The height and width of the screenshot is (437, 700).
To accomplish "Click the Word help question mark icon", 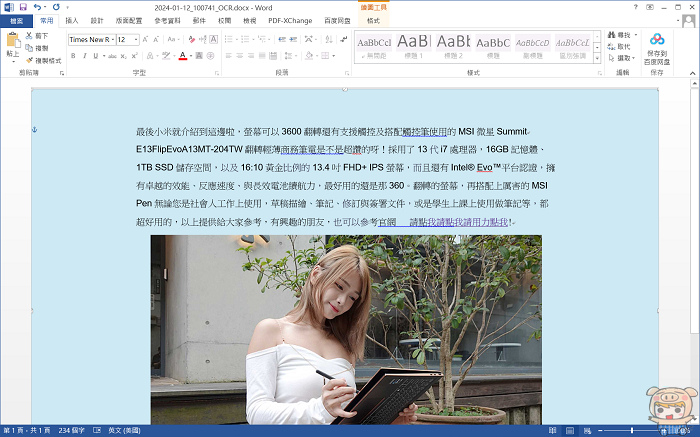I will tap(636, 7).
